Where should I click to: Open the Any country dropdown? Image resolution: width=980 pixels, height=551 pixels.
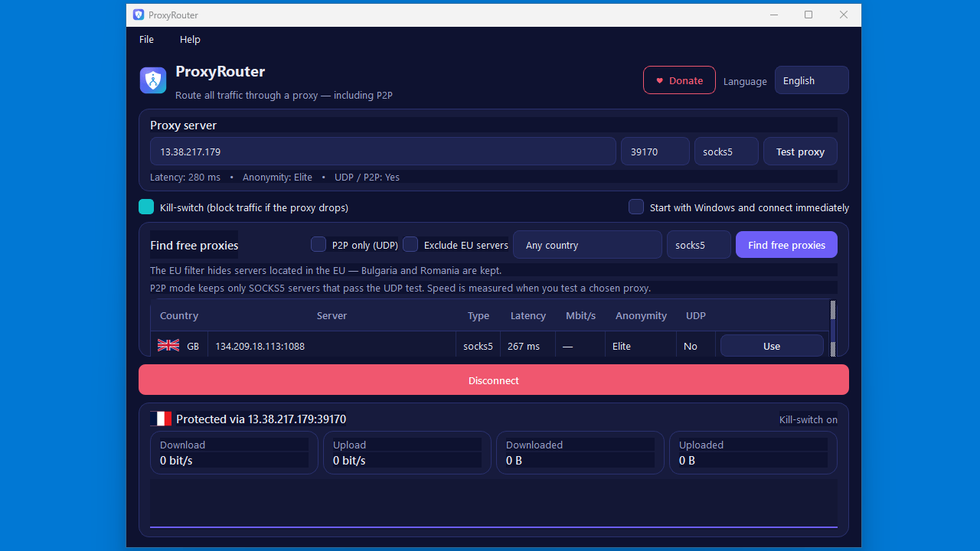pos(587,245)
